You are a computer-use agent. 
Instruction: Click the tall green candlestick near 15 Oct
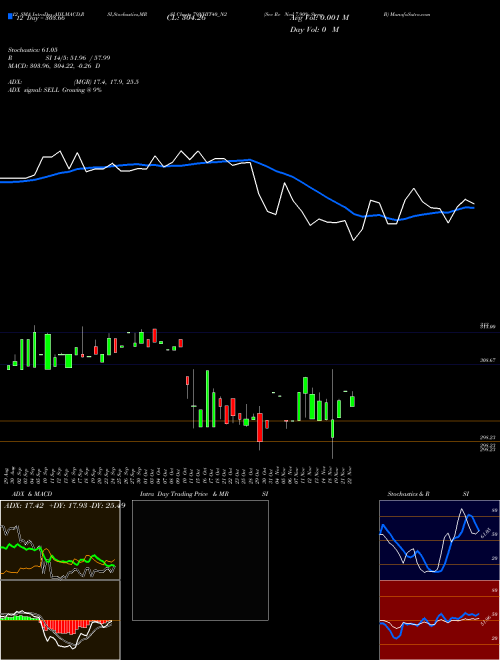[x=207, y=399]
